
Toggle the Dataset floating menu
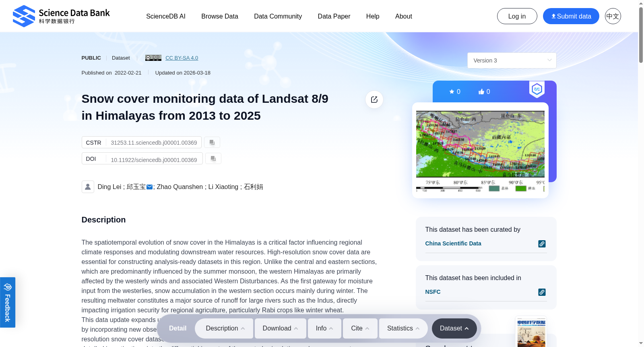[x=454, y=328]
